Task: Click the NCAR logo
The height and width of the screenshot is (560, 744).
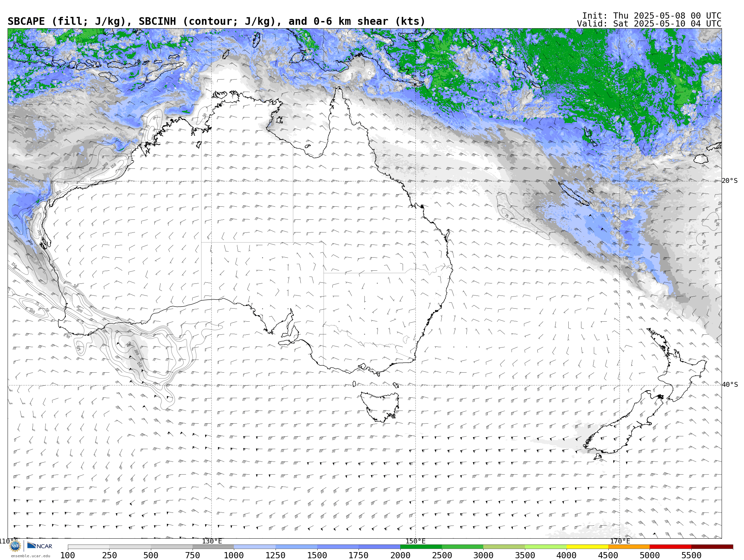Action: pos(40,546)
